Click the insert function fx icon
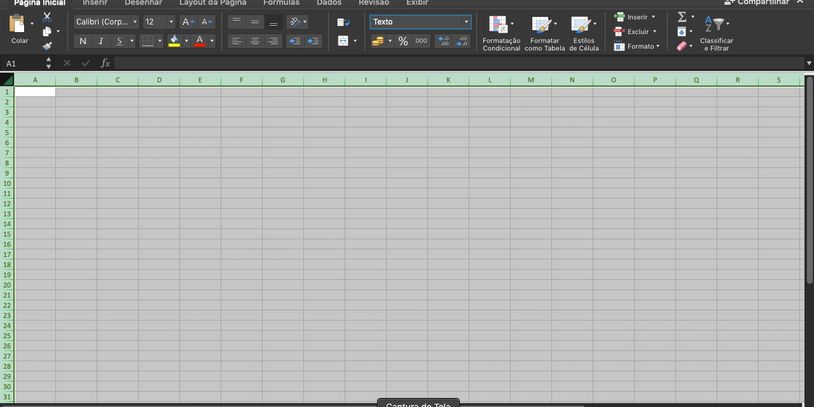 coord(105,63)
